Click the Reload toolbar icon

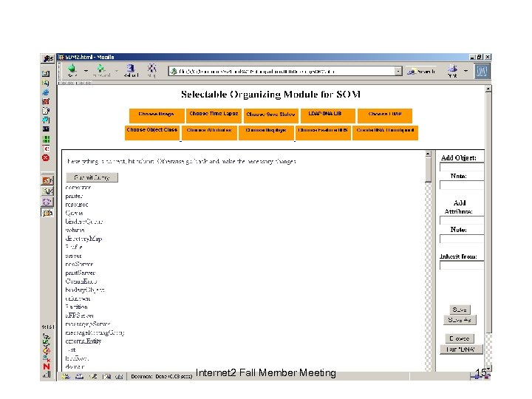coord(131,70)
